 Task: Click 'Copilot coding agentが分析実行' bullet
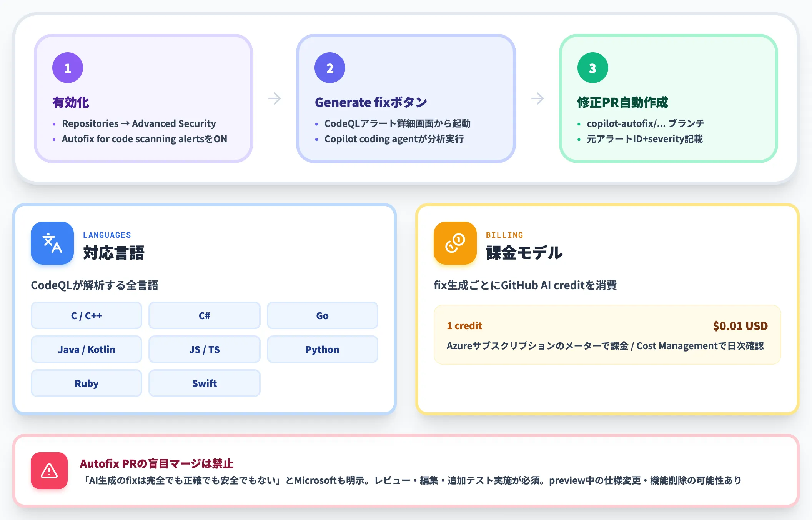pos(394,139)
